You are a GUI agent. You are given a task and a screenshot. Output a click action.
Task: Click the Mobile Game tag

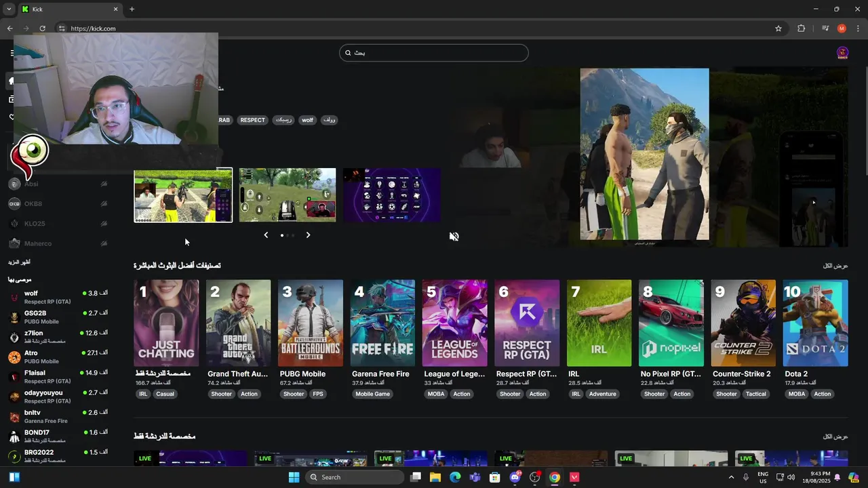[x=373, y=394]
